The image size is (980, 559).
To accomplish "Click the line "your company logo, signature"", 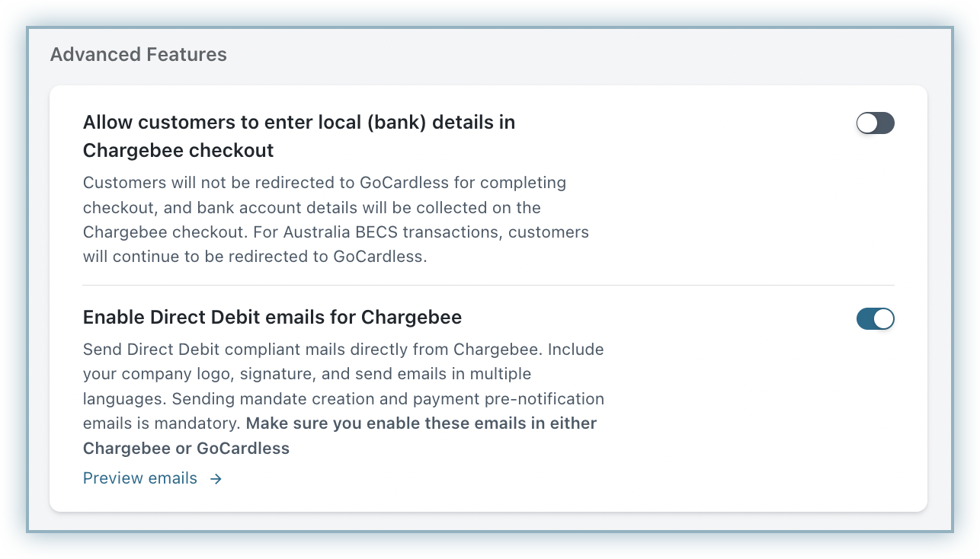I will 307,375.
